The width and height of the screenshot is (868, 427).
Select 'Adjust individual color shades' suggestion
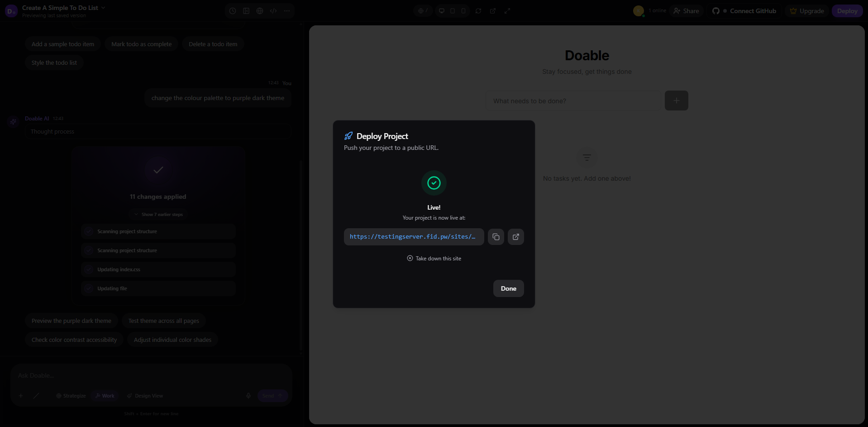[x=172, y=340]
